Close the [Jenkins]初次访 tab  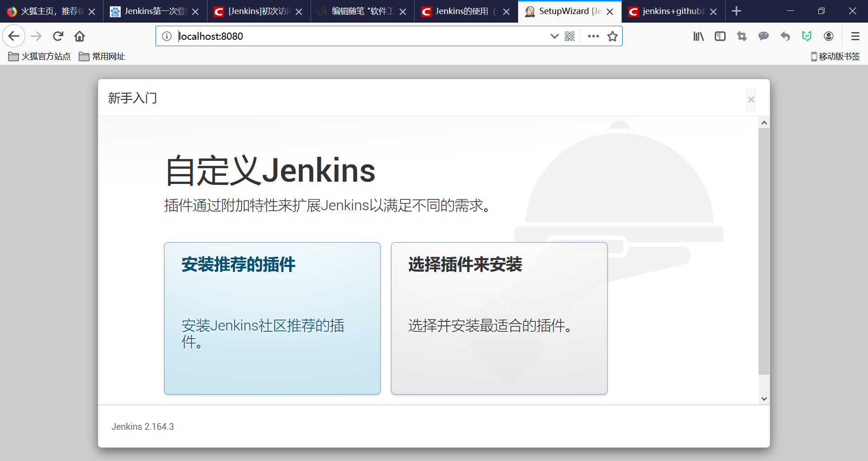[299, 12]
